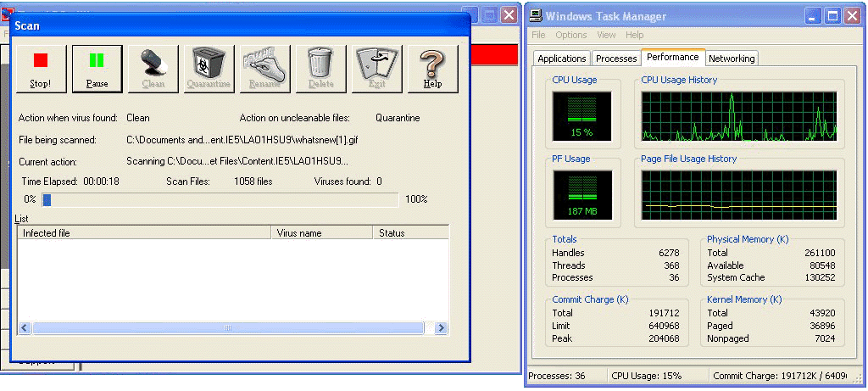Click the Rename toolbar icon

pos(264,69)
